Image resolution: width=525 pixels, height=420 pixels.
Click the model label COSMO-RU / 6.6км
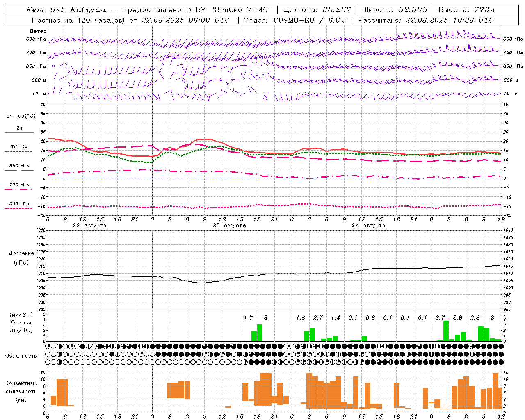tap(310, 20)
